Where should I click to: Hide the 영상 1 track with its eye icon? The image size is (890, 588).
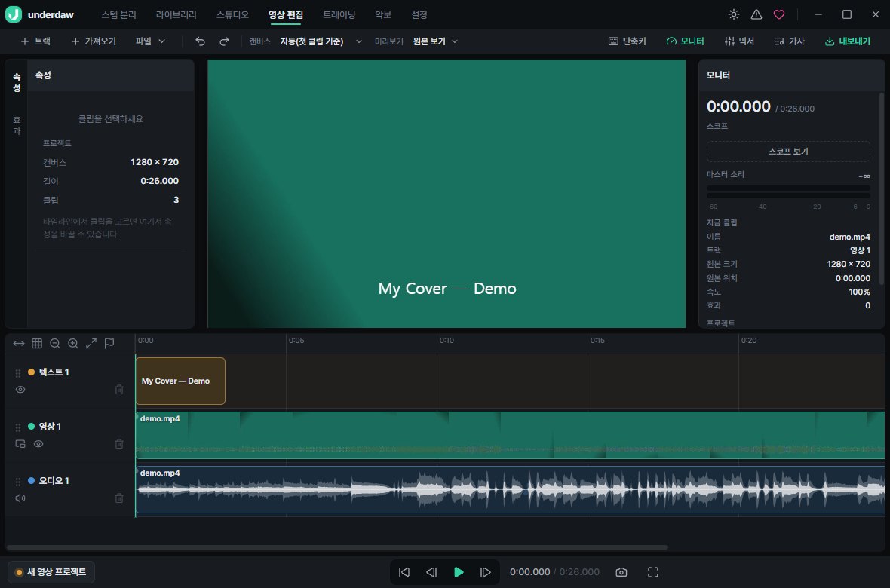click(38, 444)
